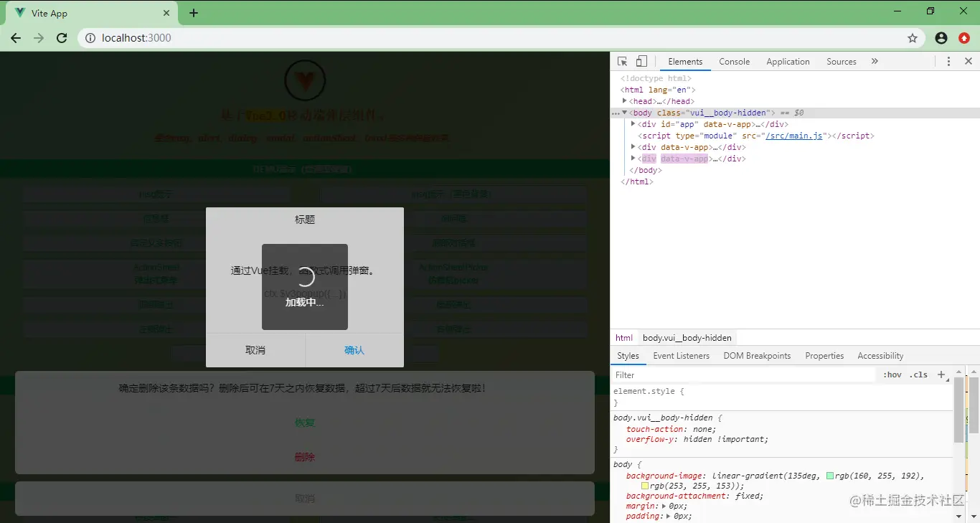Switch to the Sources tab
980x523 pixels.
841,62
